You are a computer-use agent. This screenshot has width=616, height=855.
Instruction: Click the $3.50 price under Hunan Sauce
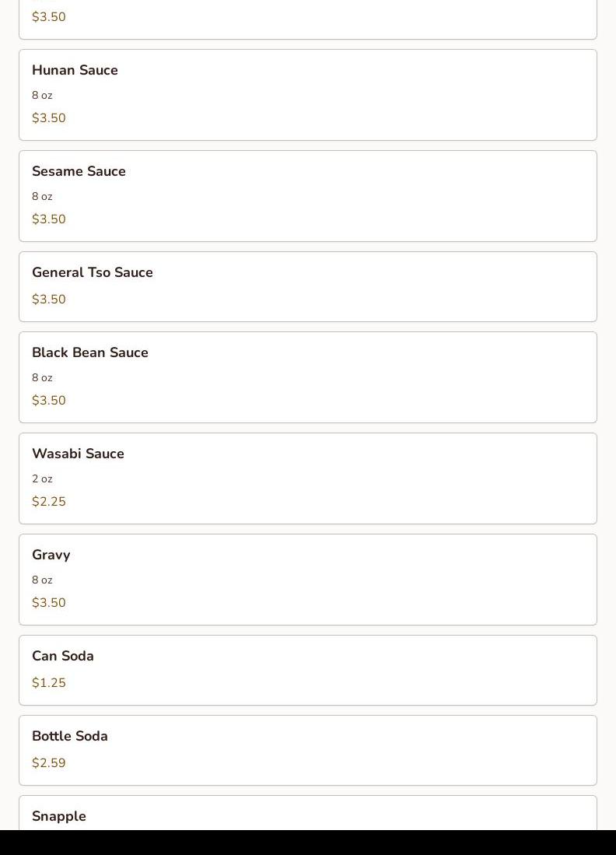click(49, 118)
